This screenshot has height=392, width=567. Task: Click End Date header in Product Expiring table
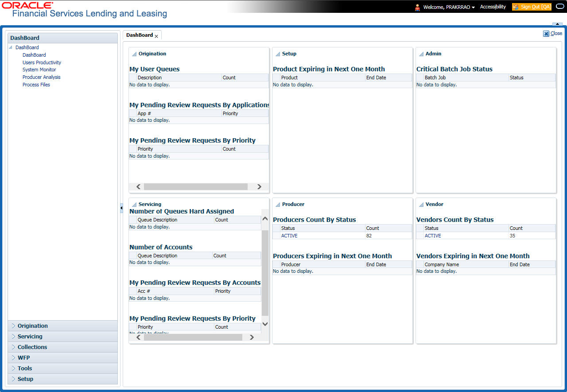388,78
